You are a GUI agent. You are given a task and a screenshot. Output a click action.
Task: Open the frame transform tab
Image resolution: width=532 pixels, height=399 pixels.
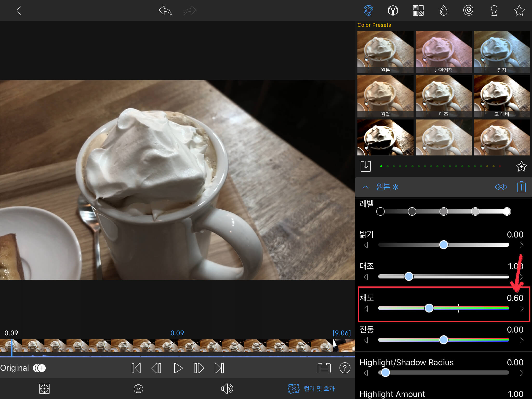[x=44, y=389]
